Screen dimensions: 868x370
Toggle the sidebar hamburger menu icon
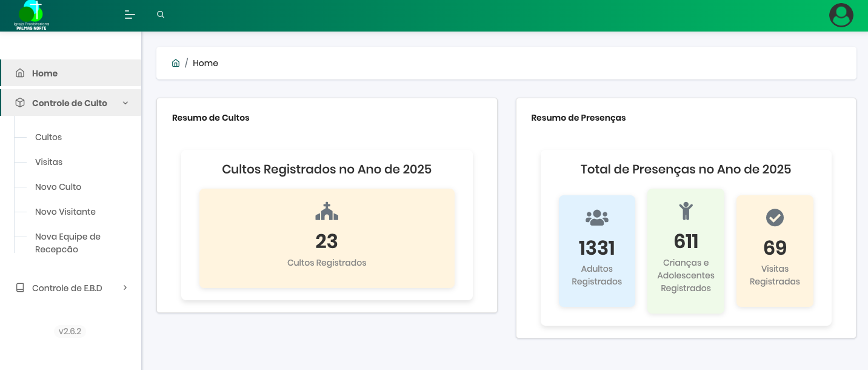coord(130,15)
